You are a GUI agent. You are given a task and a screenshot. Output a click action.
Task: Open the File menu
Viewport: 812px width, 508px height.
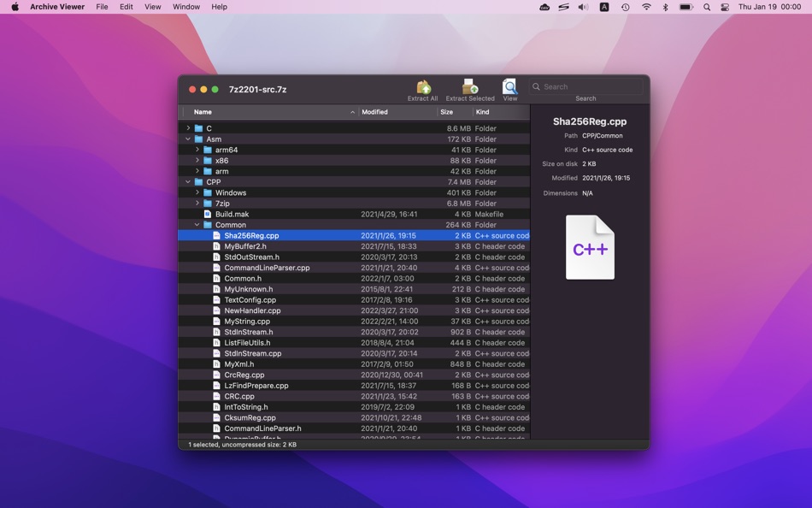click(x=102, y=7)
